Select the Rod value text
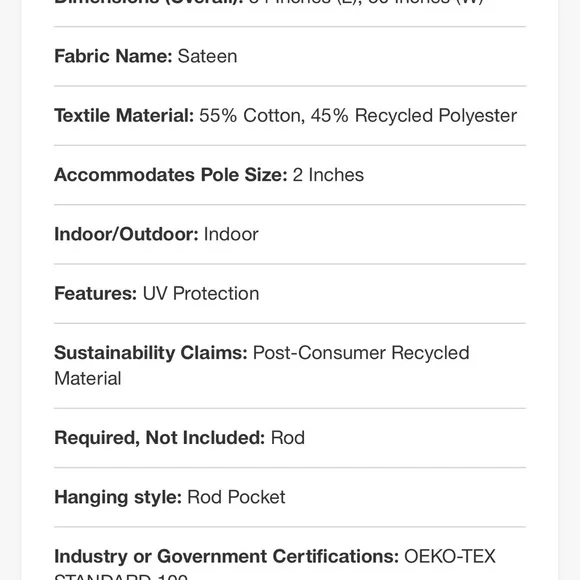 coord(288,438)
